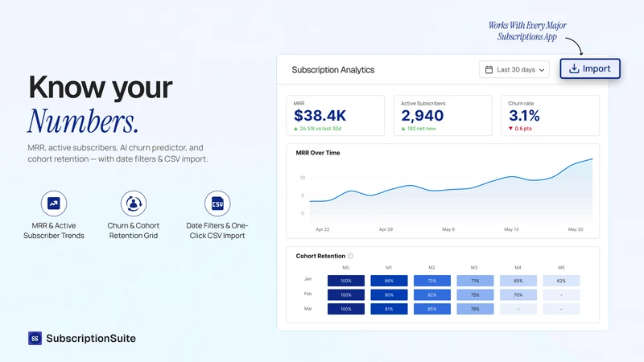Viewport: 644px width, 362px height.
Task: Click the chevron arrow in date dropdown
Action: 542,70
